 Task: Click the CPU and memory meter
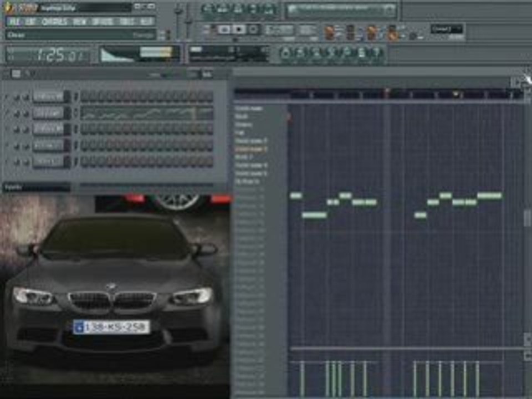pyautogui.click(x=228, y=54)
